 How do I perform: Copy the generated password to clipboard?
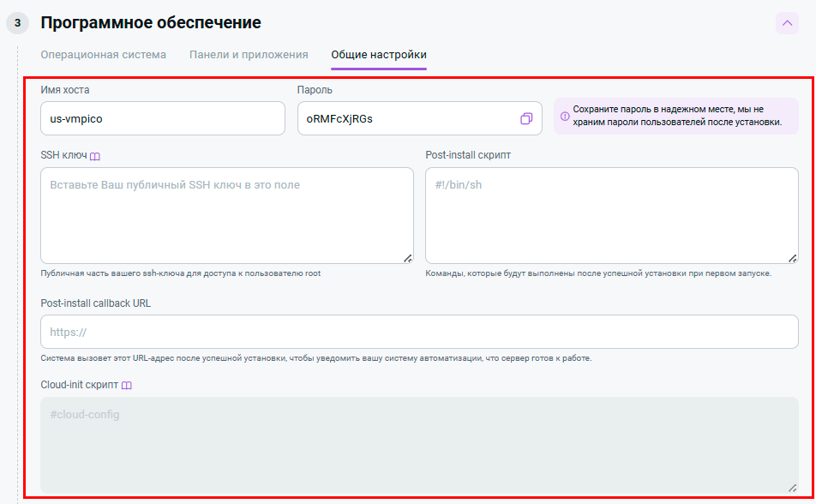click(526, 119)
